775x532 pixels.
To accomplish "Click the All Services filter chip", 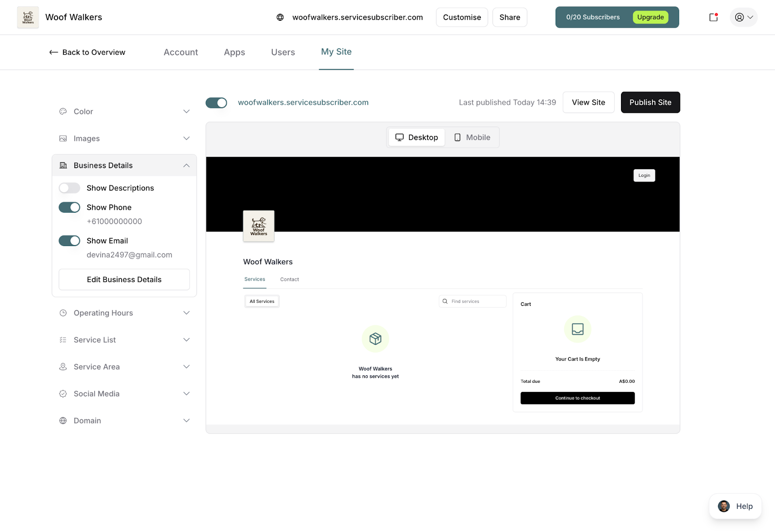I will coord(262,301).
